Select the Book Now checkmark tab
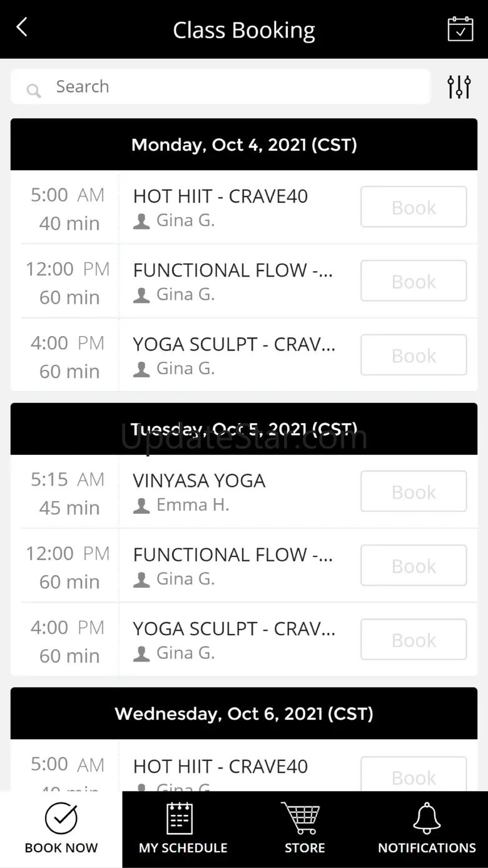 click(61, 829)
